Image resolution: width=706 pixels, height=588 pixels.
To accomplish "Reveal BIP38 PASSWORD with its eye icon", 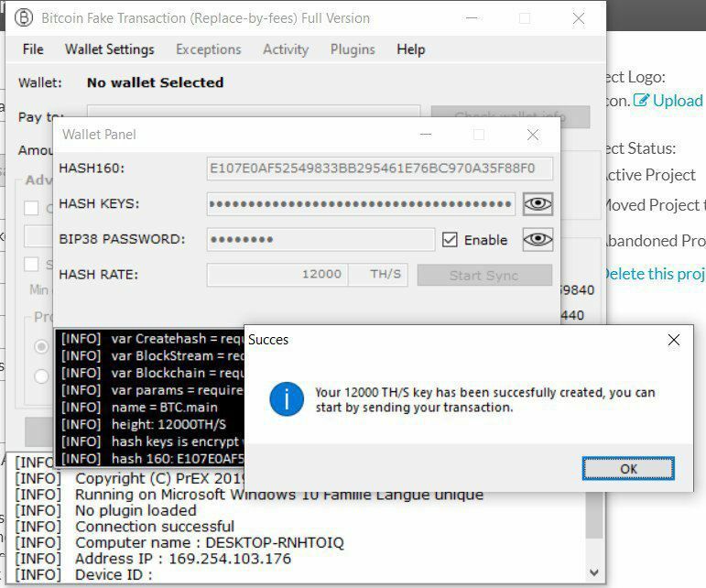I will (538, 239).
